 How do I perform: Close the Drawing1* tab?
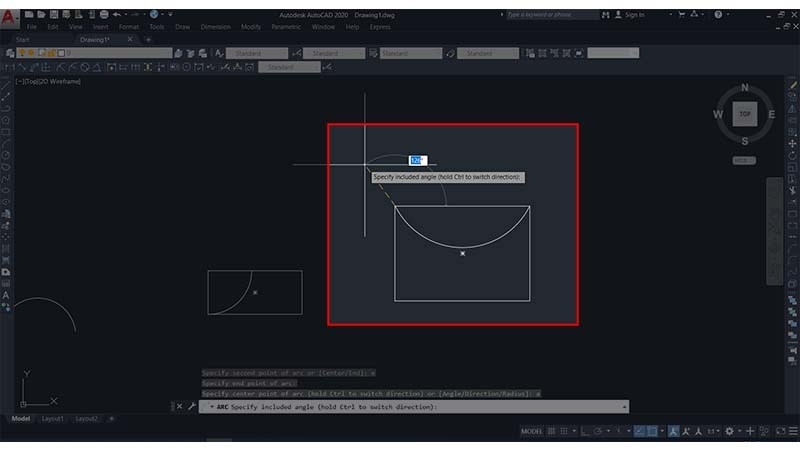(130, 39)
